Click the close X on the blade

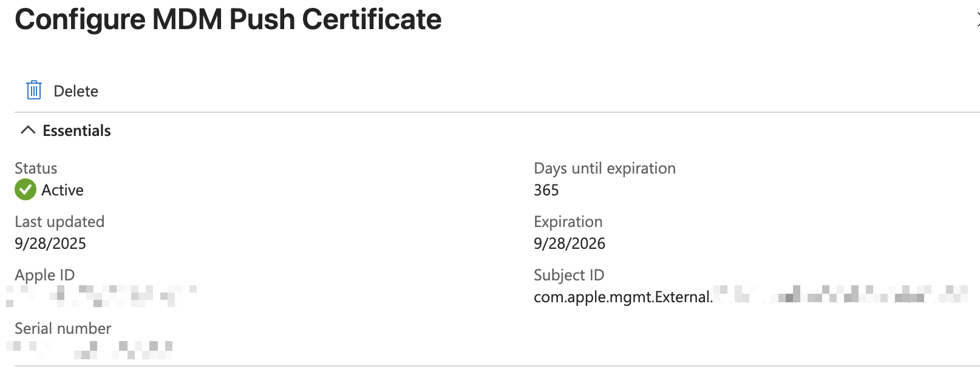point(976,19)
